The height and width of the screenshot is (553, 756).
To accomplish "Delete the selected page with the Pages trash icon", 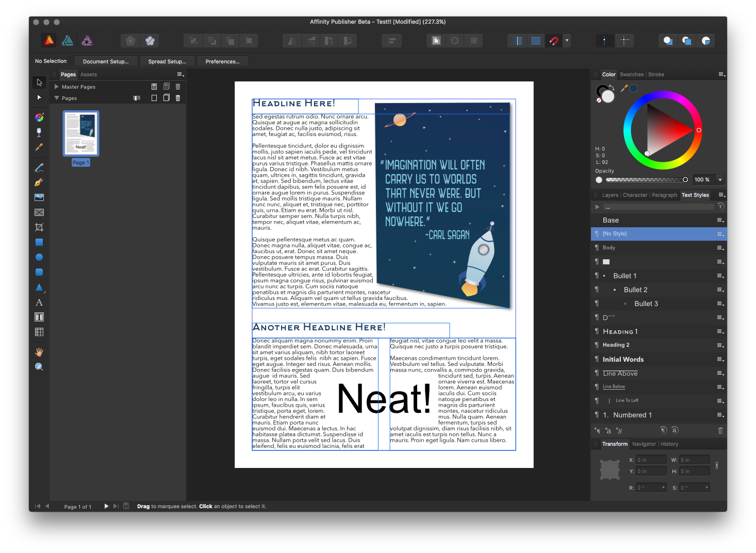I will click(178, 98).
